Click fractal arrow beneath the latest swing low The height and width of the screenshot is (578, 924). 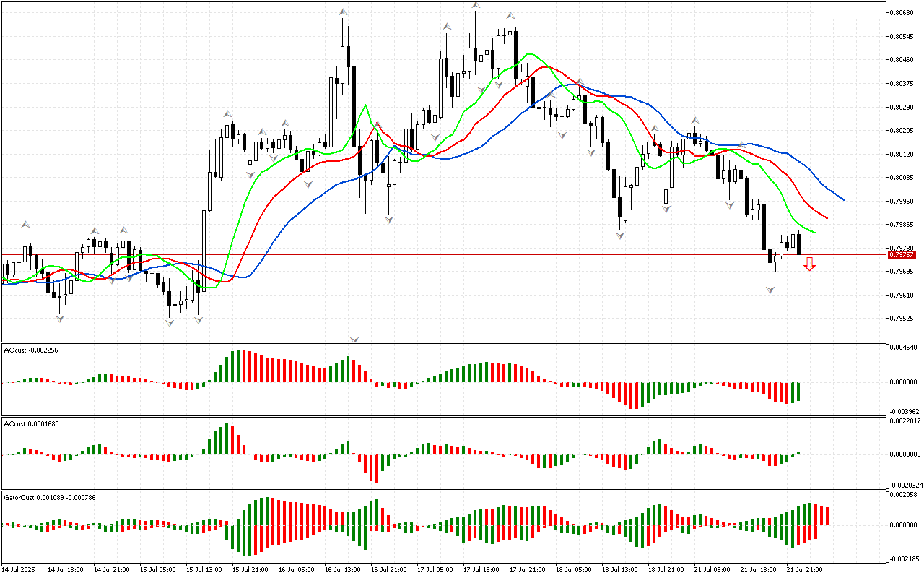click(x=770, y=290)
